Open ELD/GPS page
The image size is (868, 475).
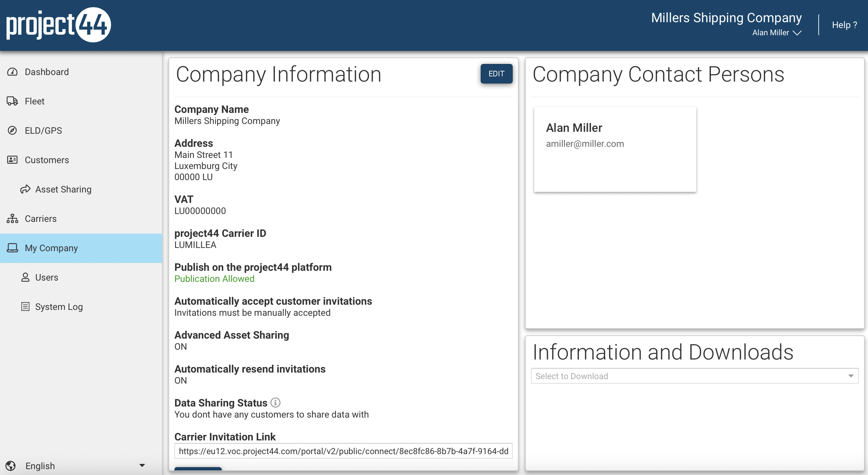tap(81, 130)
